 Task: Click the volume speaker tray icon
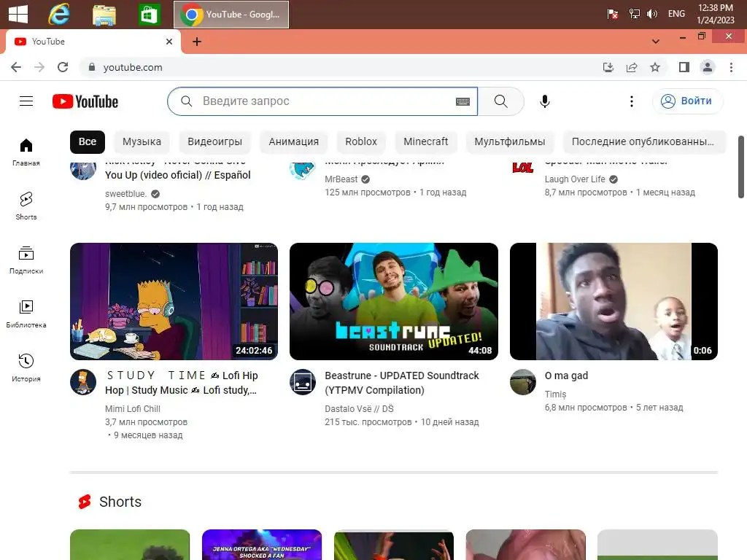(651, 14)
